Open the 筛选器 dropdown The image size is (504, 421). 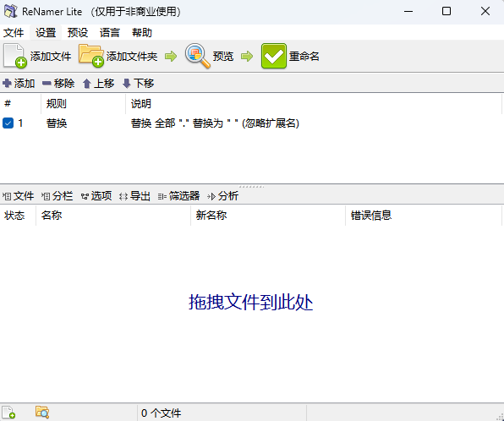coord(178,196)
